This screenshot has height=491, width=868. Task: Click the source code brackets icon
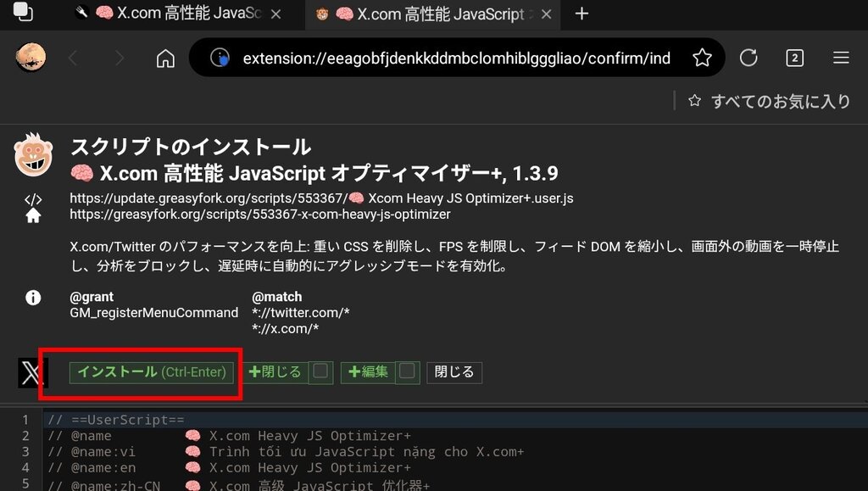33,198
